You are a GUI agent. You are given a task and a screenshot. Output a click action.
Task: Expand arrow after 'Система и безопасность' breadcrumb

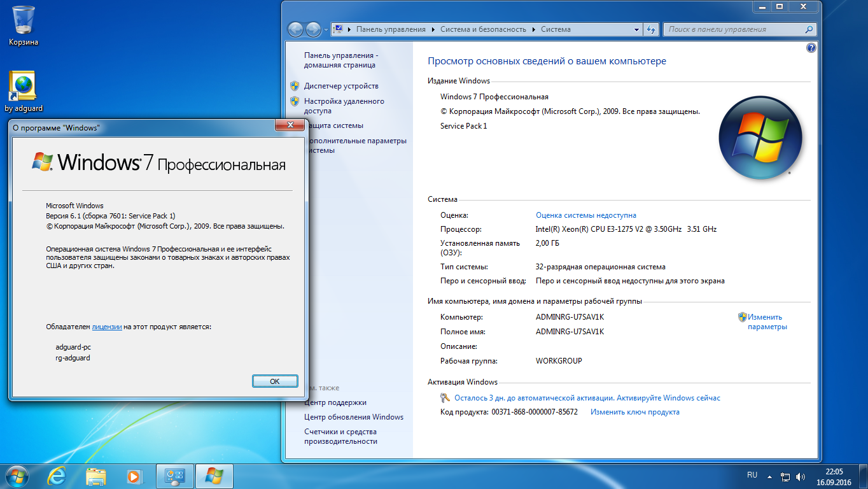[534, 29]
